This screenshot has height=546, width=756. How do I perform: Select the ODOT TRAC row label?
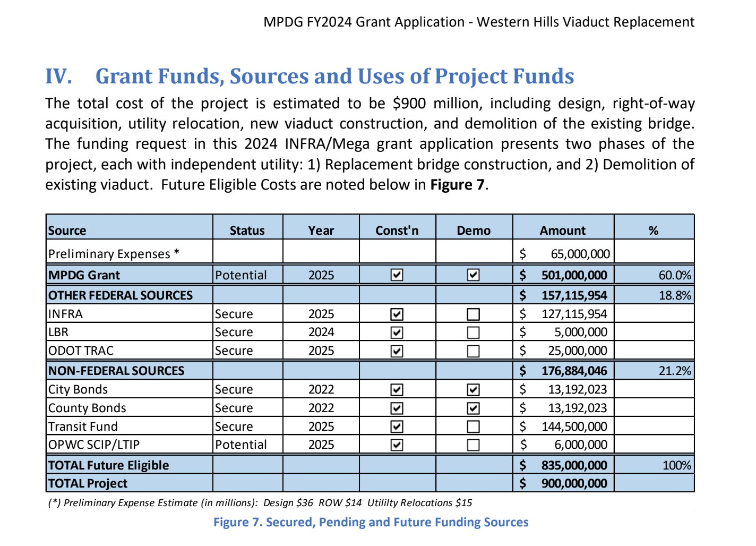(81, 351)
